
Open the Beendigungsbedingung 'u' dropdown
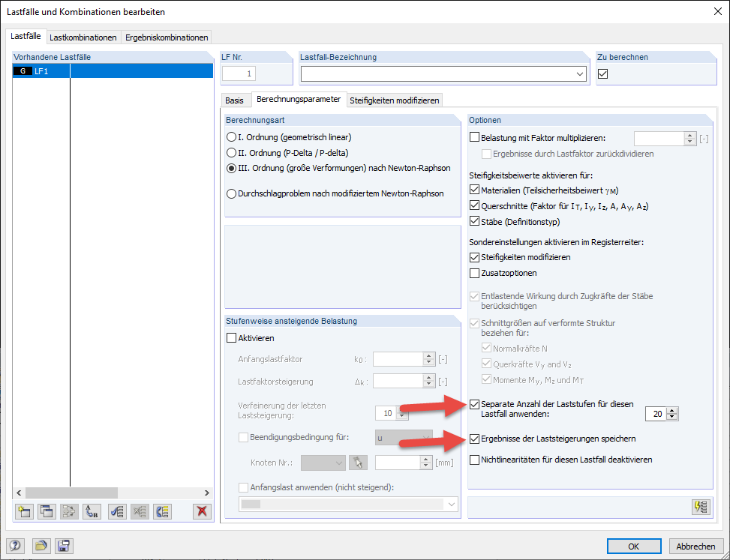[404, 438]
